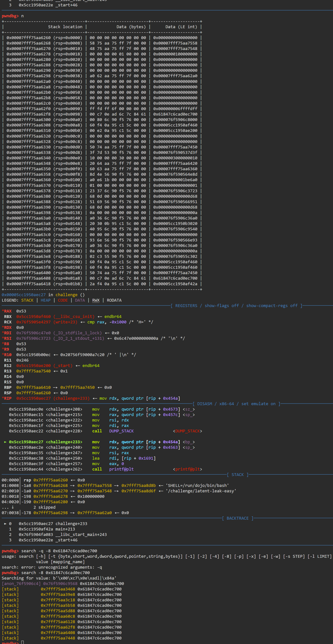
Task: Click "show-compact-regs off" in the registers header
Action: [272, 306]
